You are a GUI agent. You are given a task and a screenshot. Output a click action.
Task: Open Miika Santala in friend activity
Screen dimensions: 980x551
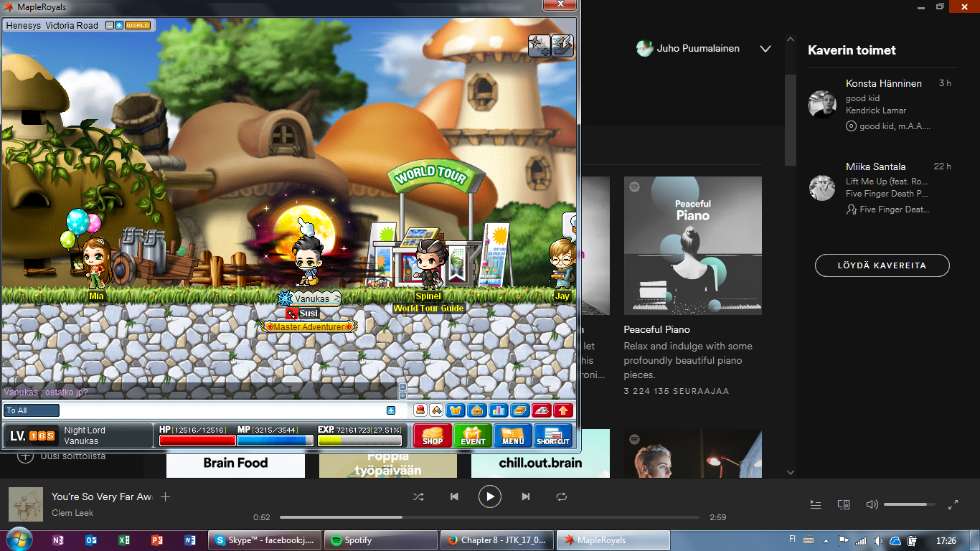click(876, 166)
